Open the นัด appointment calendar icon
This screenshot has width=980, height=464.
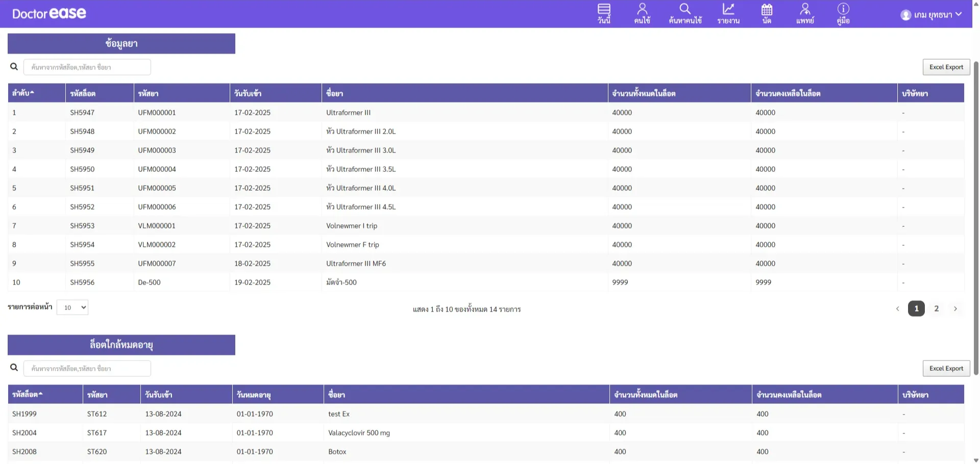(x=767, y=14)
